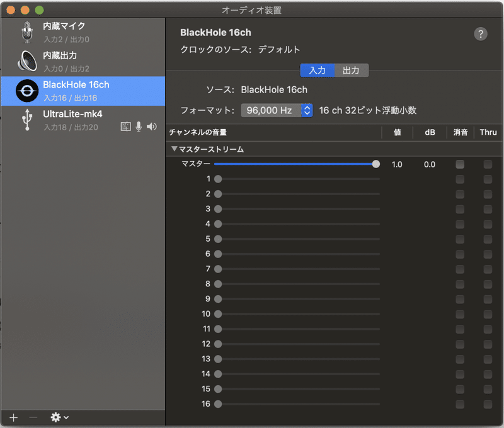Image resolution: width=504 pixels, height=428 pixels.
Task: Collapse the マスターストリーム disclosure triangle
Action: tap(175, 149)
